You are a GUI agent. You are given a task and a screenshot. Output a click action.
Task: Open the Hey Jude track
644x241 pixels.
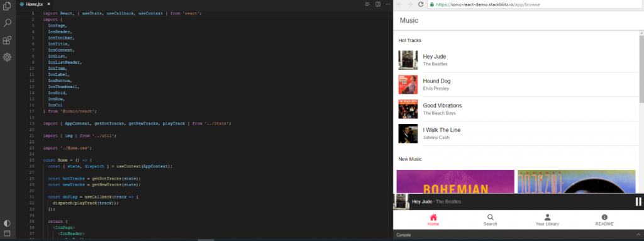coord(518,60)
